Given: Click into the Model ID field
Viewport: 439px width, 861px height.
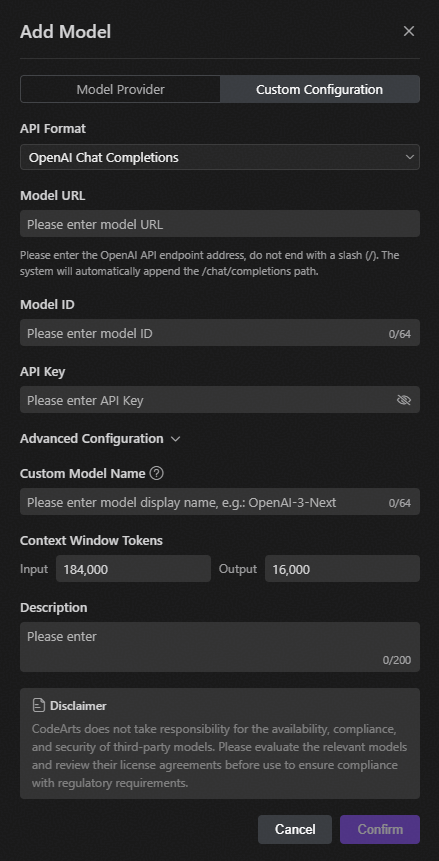Looking at the screenshot, I should pyautogui.click(x=220, y=333).
